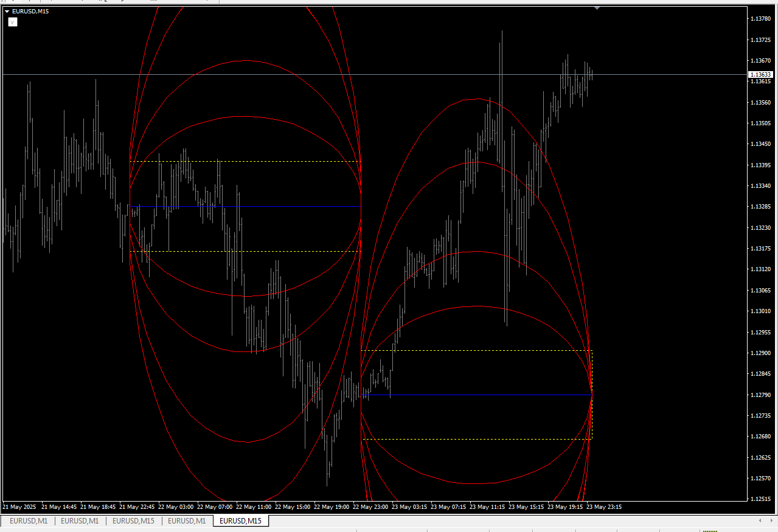
Task: Select the chart shift triangle marker at top
Action: click(597, 8)
